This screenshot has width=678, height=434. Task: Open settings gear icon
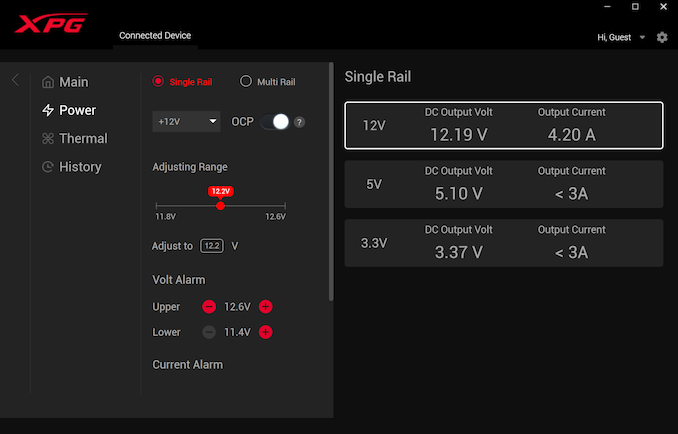coord(662,37)
